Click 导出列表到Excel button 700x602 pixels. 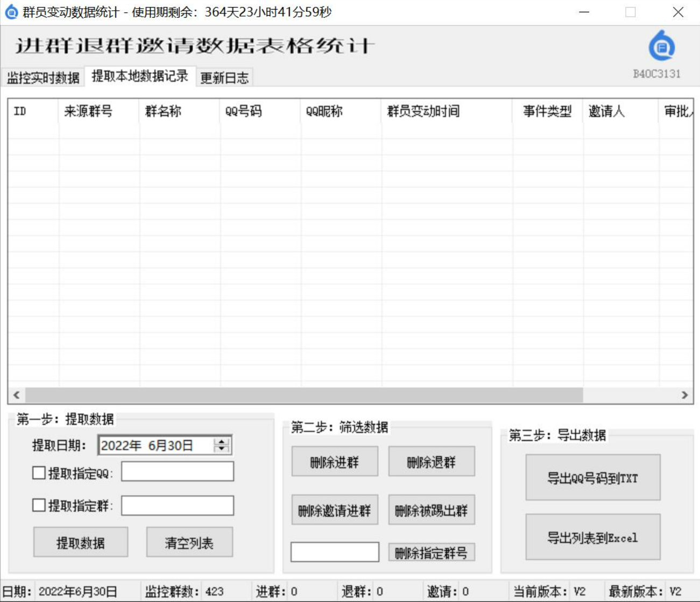click(592, 537)
